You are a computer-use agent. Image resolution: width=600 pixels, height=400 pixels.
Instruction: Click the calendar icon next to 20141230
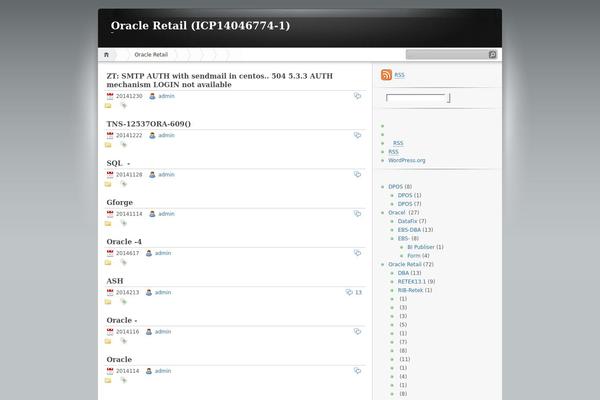110,96
